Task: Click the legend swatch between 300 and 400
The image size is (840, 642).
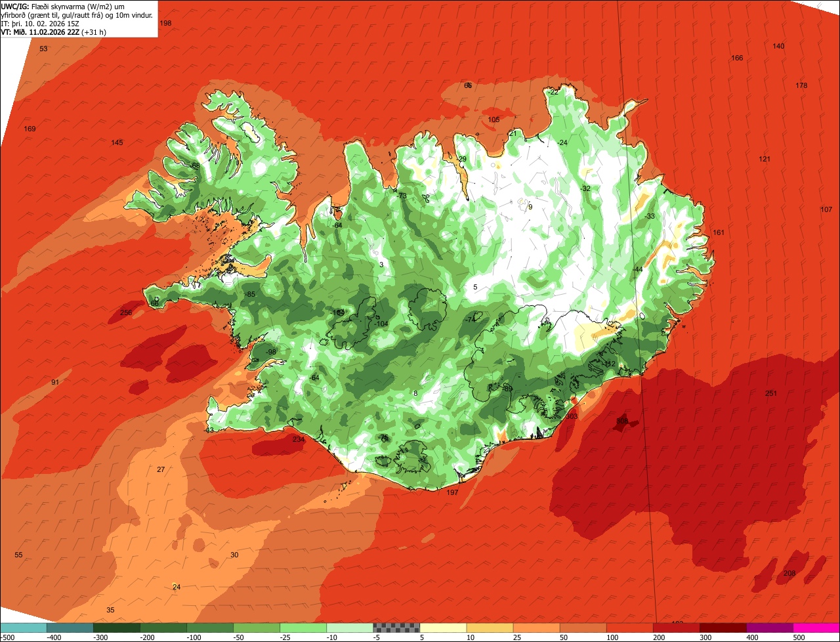Action: point(723,628)
